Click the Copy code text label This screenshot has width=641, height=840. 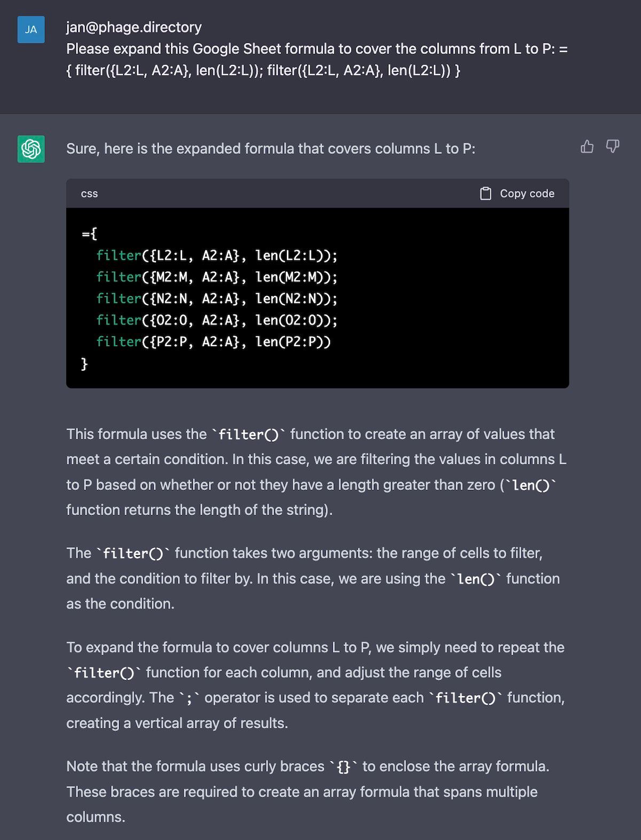click(527, 193)
